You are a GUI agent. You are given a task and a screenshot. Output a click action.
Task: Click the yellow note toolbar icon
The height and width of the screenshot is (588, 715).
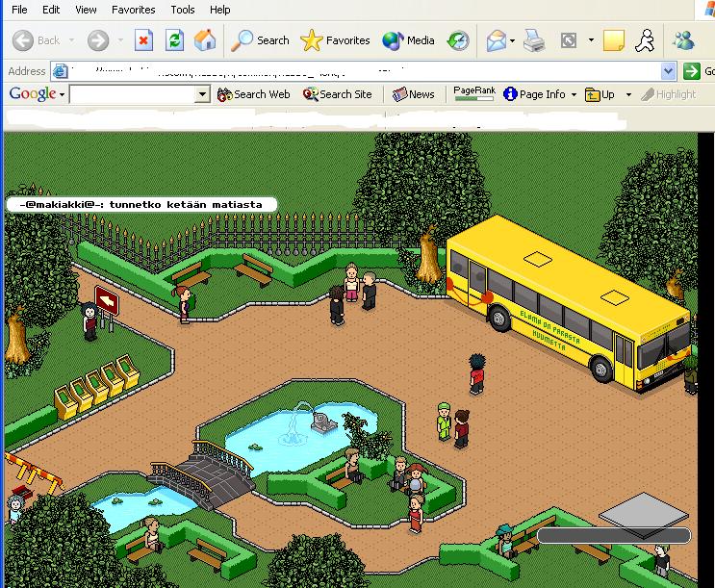613,40
